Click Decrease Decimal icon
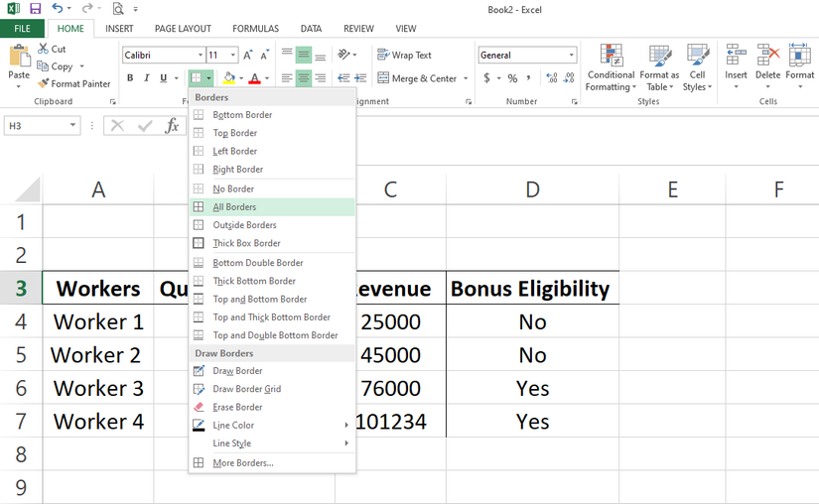The height and width of the screenshot is (504, 819). 569,78
